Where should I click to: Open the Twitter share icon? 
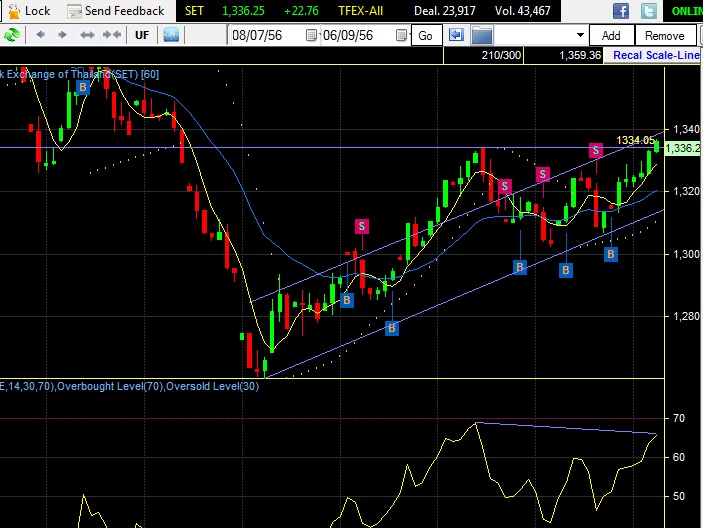point(650,11)
